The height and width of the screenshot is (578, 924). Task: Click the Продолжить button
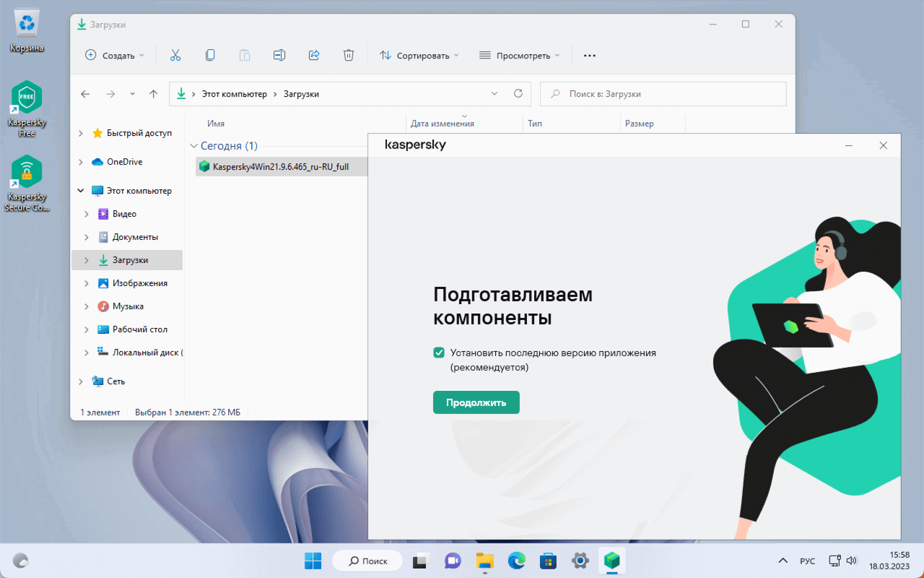[476, 402]
